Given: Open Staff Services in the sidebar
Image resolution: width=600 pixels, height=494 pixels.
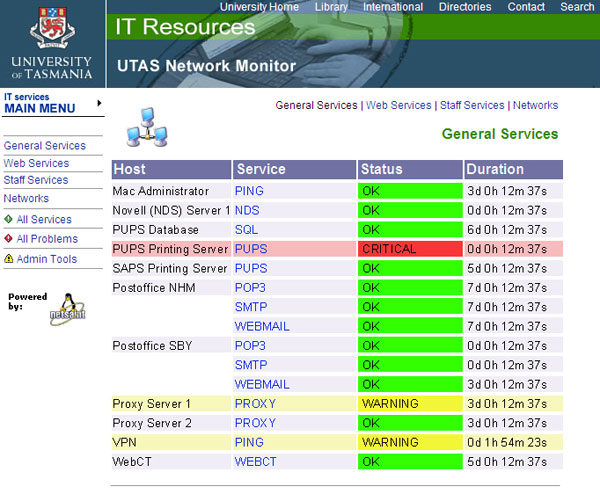Looking at the screenshot, I should (x=36, y=180).
